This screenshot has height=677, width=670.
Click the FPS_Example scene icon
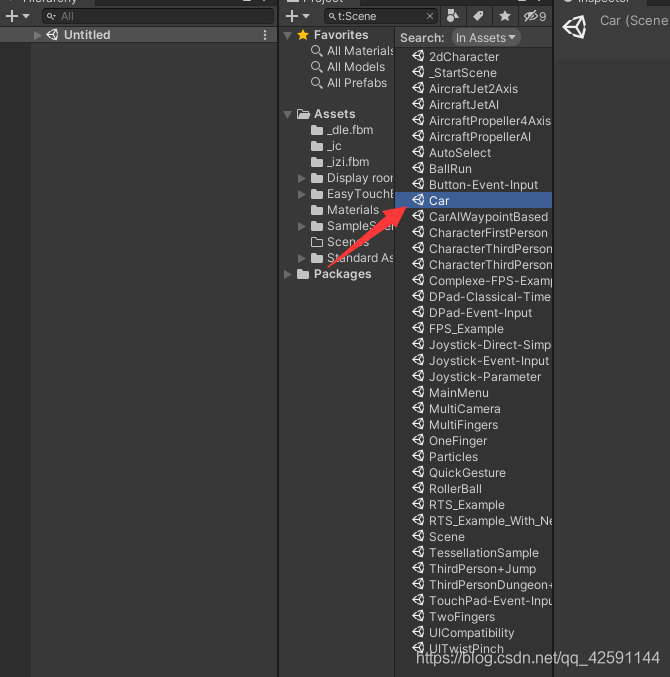point(418,328)
